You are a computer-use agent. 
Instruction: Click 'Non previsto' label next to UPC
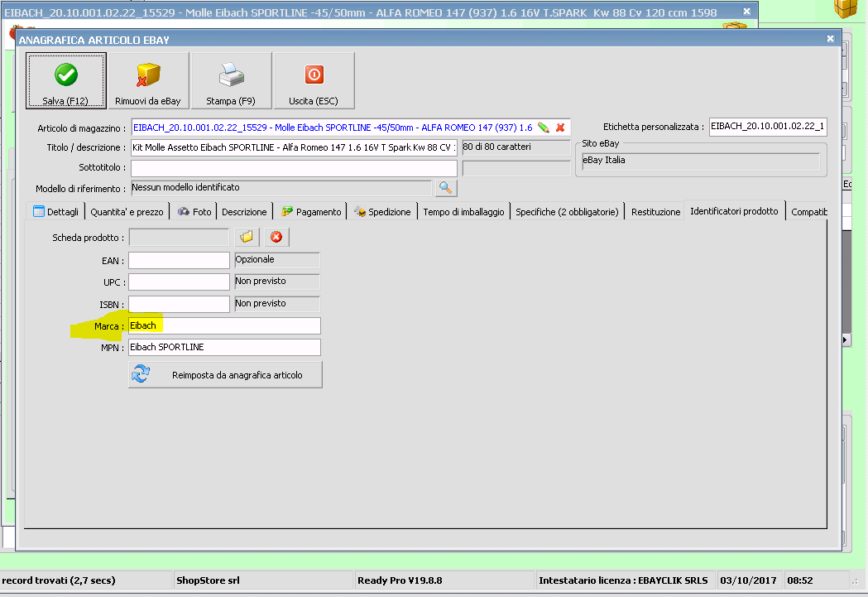(277, 282)
